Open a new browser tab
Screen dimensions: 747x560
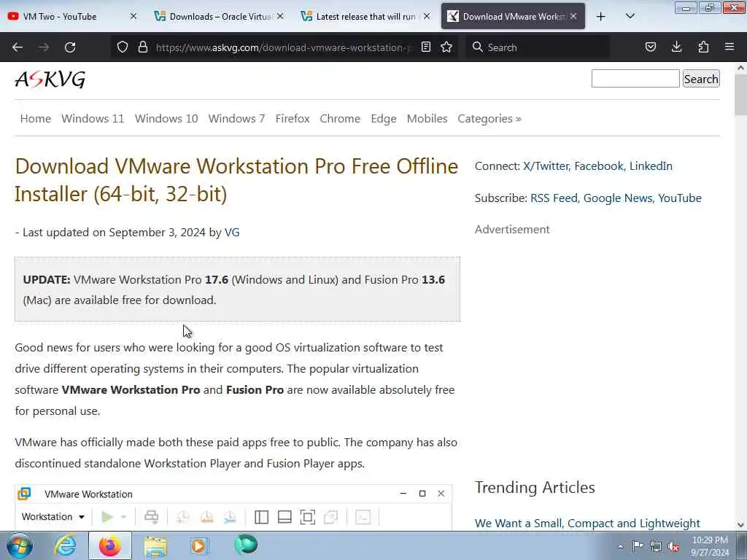601,17
